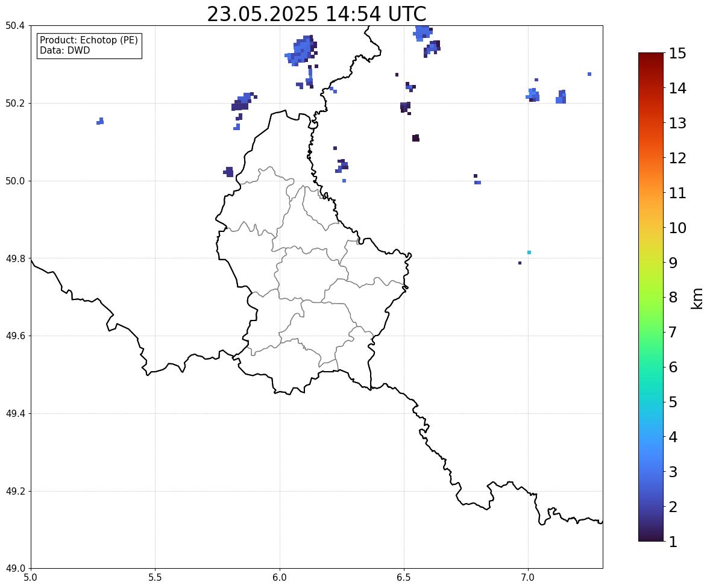
Task: Click the latitude tick label '49.6'
Action: pos(14,336)
